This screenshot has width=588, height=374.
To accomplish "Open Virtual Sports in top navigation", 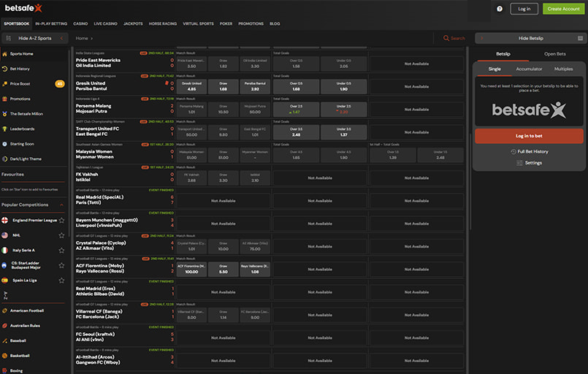I will pyautogui.click(x=198, y=23).
